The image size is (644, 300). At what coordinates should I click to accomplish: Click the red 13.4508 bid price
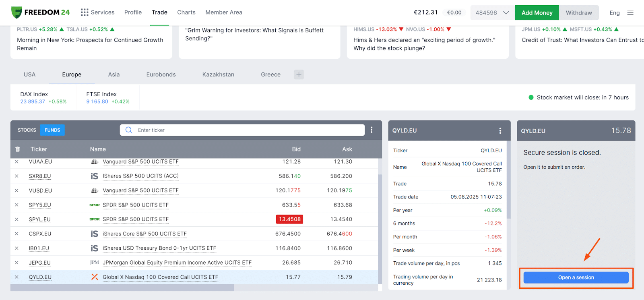point(289,219)
